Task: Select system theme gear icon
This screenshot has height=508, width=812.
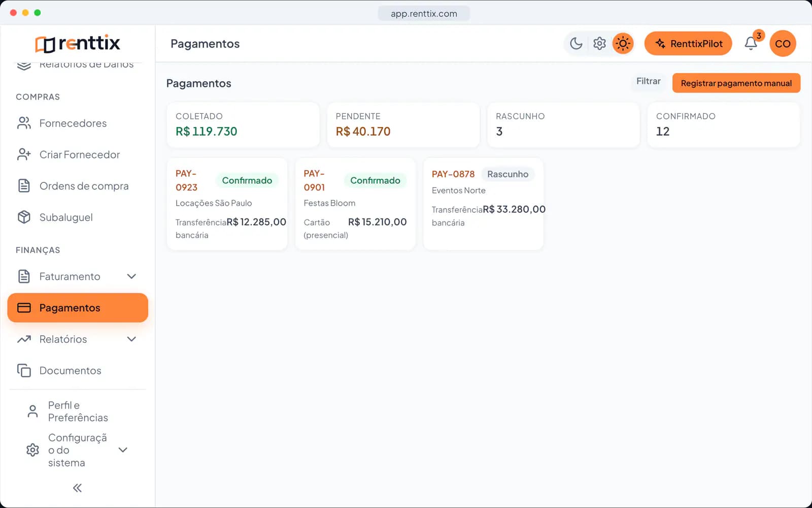Action: click(599, 44)
